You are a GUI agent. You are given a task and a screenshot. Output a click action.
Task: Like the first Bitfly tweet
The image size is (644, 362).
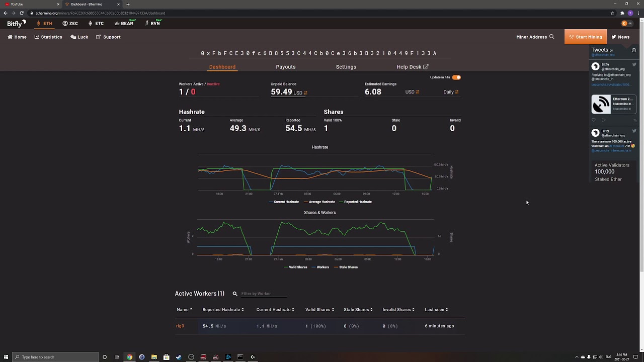click(594, 120)
